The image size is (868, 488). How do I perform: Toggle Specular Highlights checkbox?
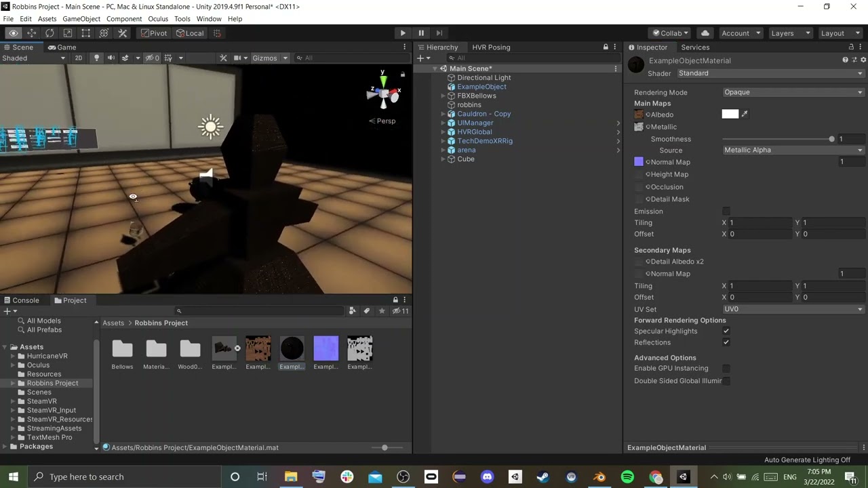click(x=726, y=331)
